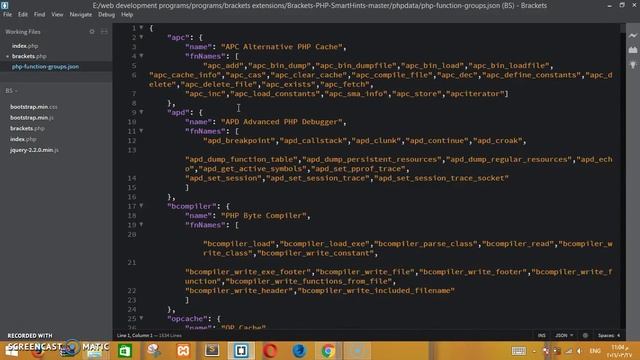Click the "apciterator" value on line 7

pos(476,93)
